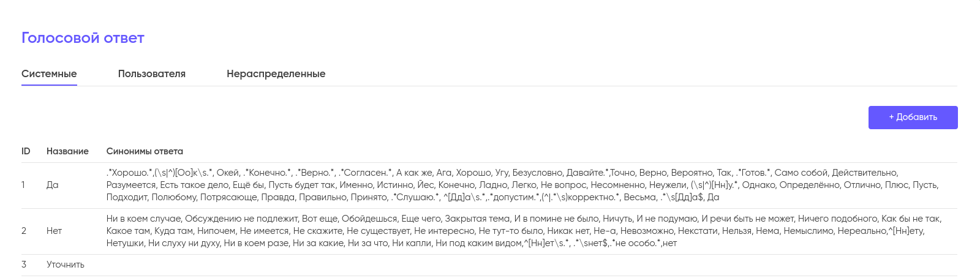Screen dimensions: 980x278
Task: Switch to the Системные tab
Action: click(49, 74)
